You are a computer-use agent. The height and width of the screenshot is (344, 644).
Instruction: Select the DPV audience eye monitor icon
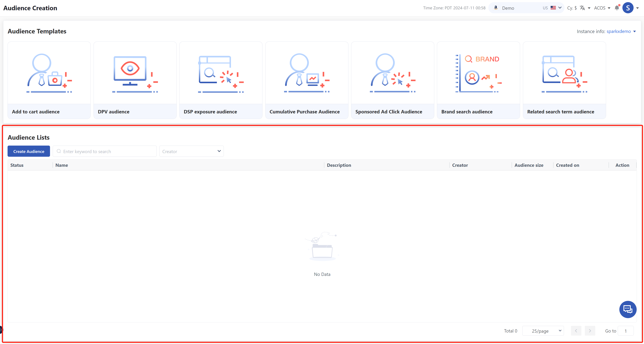pos(135,73)
